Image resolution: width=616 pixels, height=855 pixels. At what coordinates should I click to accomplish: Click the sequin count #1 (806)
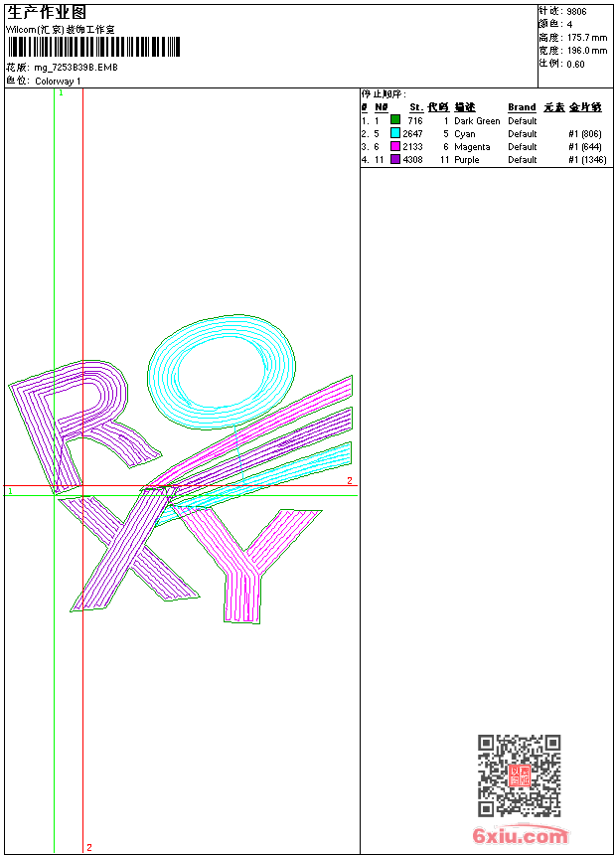pyautogui.click(x=585, y=134)
